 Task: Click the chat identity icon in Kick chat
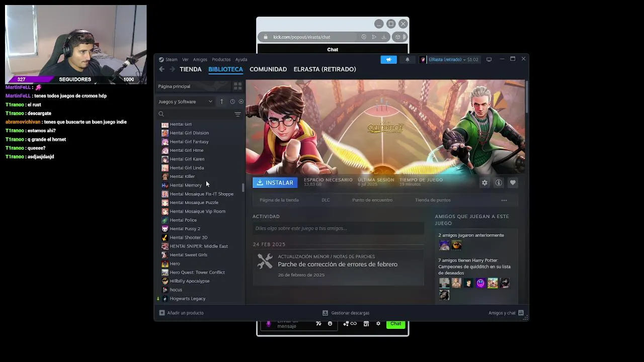coord(346,324)
